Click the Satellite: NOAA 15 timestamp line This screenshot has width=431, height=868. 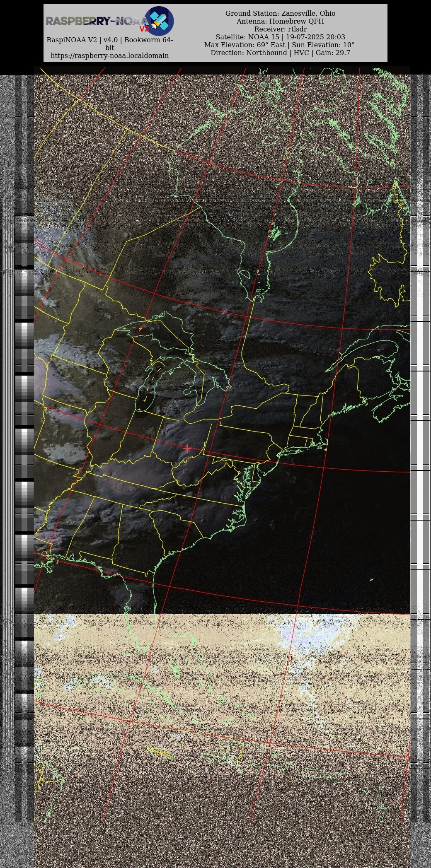(280, 37)
